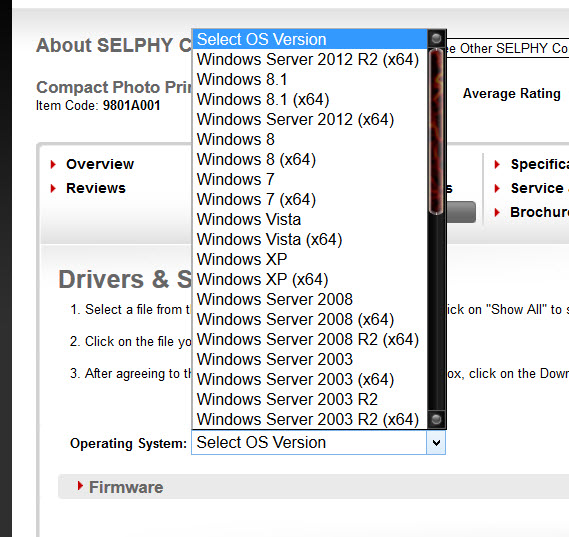Select Windows 8.1 (x64) option
This screenshot has width=569, height=537.
click(310, 99)
